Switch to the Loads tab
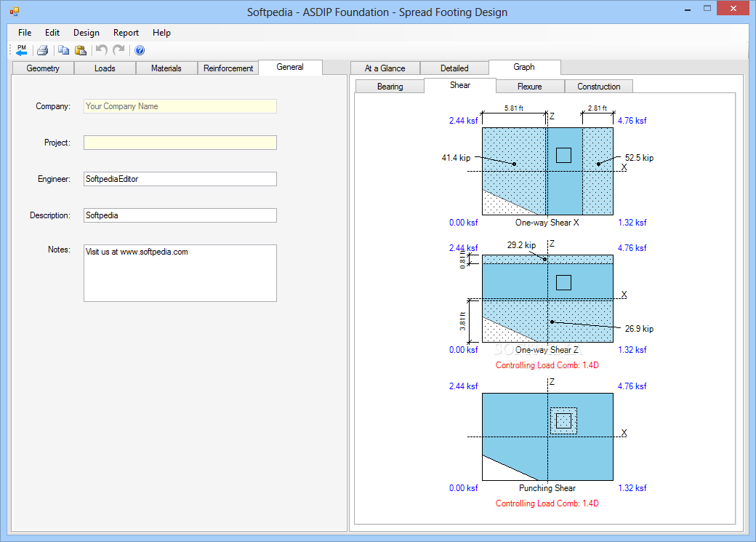 [105, 68]
